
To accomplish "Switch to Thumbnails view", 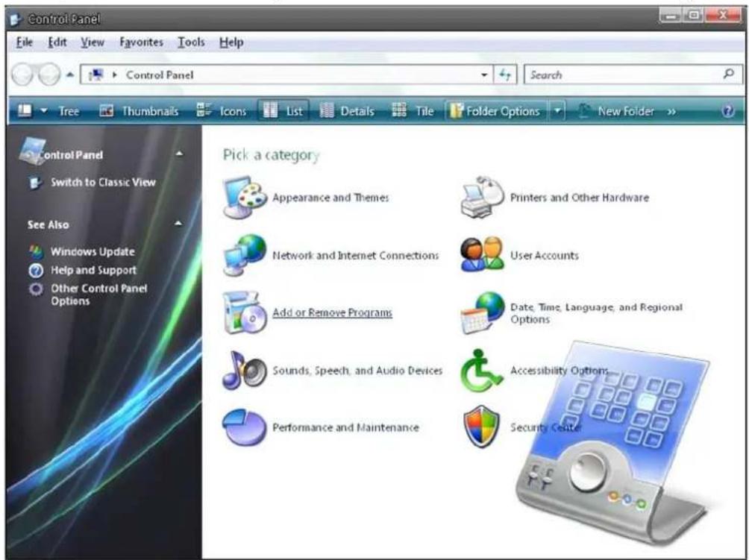I will [139, 111].
